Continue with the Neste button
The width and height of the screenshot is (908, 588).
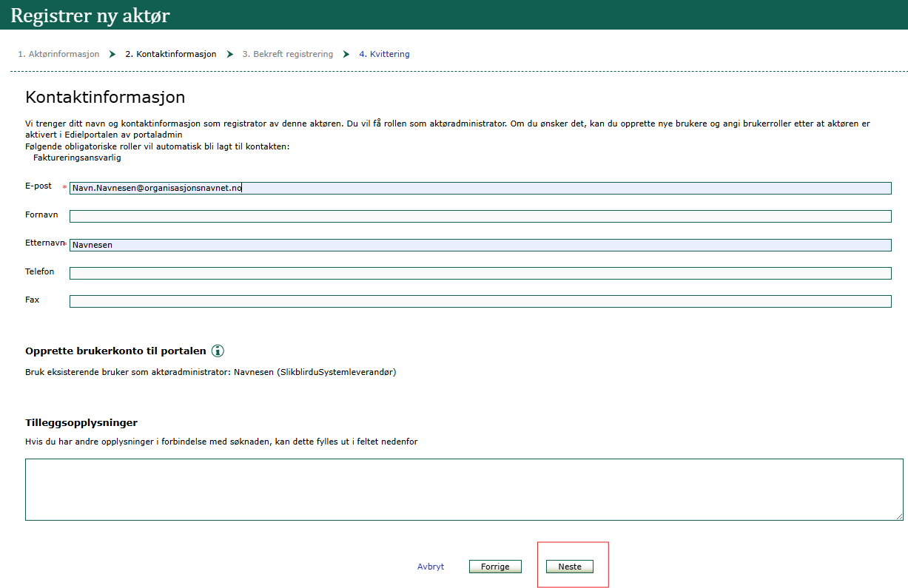pyautogui.click(x=570, y=567)
